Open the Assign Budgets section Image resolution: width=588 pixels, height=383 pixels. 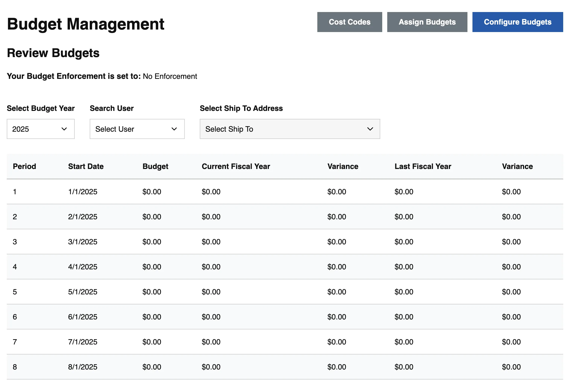[427, 22]
